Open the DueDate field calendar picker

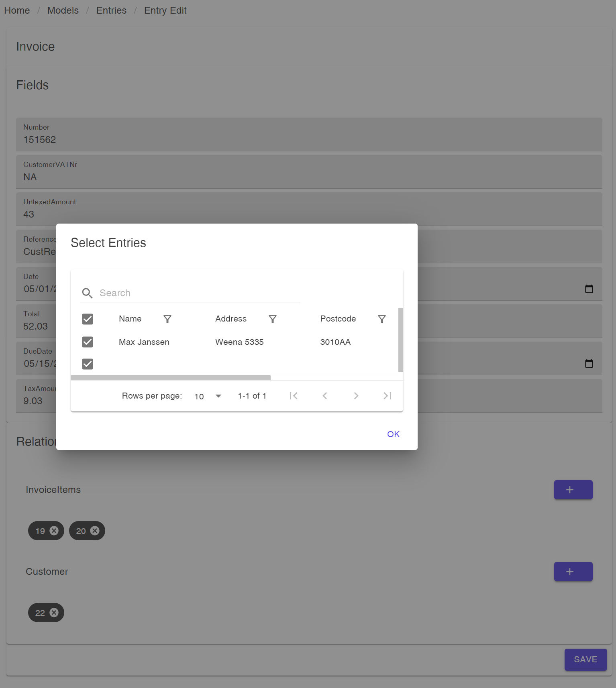[x=589, y=364]
